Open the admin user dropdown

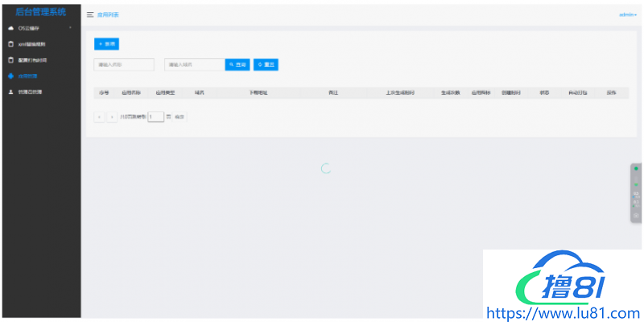tap(627, 14)
